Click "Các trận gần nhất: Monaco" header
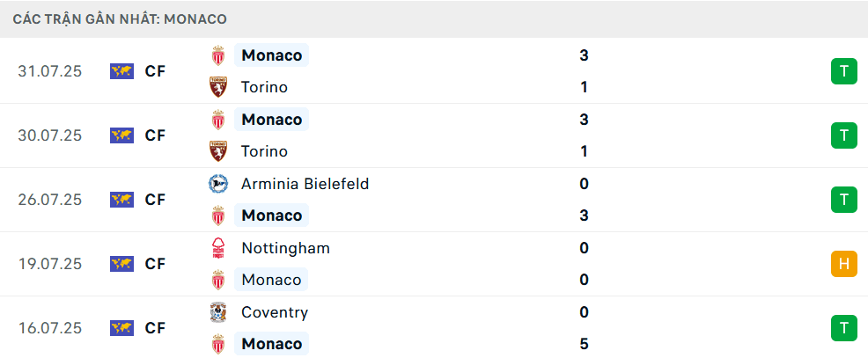This screenshot has width=868, height=358. tap(120, 18)
